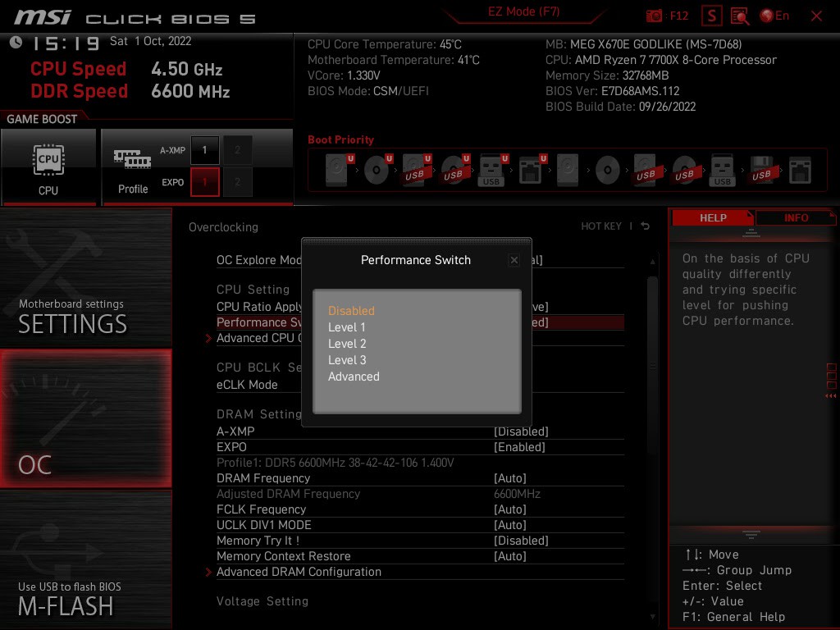Open the BIOS search magnifier icon
840x630 pixels.
pos(740,16)
